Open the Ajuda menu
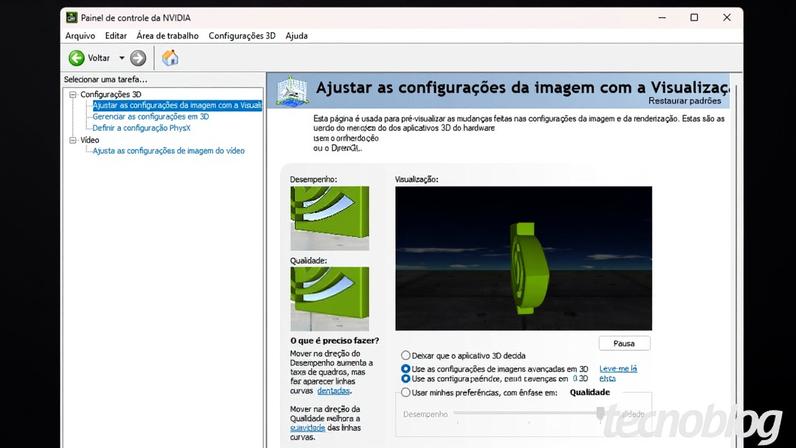This screenshot has height=448, width=796. [x=296, y=36]
